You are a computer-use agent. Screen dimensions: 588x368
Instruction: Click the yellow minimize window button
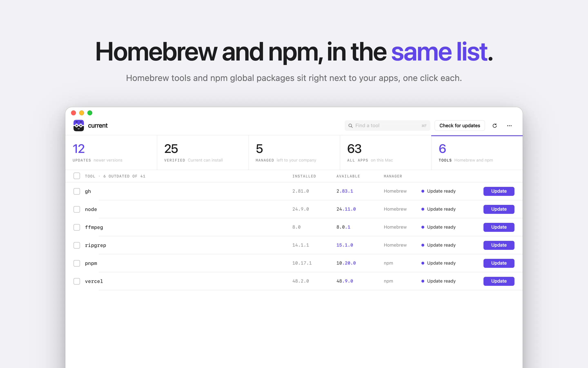coord(82,113)
